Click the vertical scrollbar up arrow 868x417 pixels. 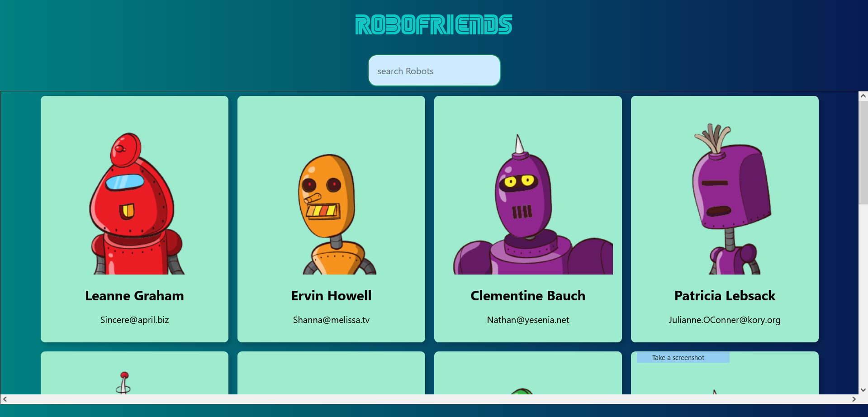[863, 96]
